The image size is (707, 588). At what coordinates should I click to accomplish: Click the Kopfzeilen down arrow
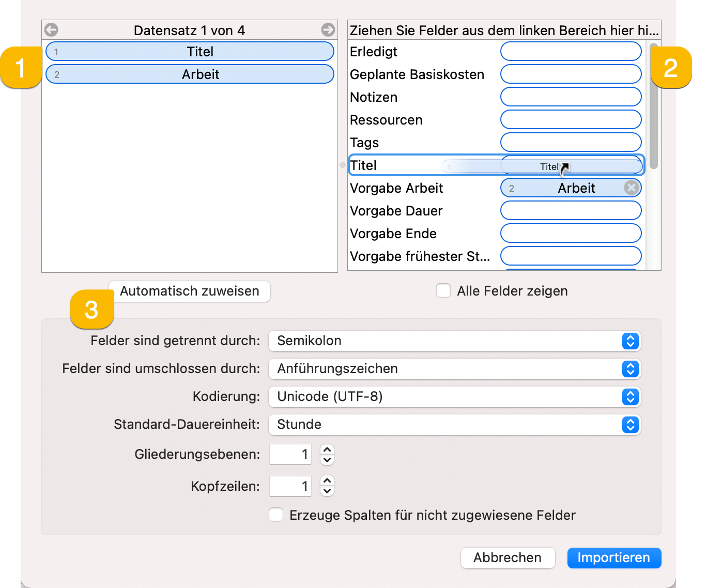click(327, 490)
